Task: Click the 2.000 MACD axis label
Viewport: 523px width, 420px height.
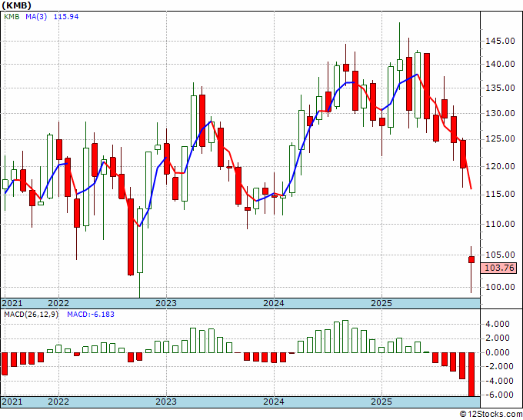Action: (498, 338)
